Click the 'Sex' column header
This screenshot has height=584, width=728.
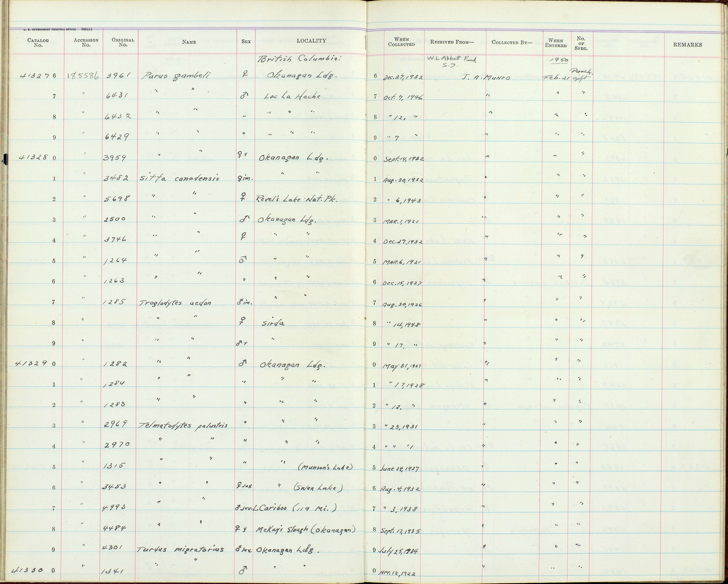click(x=246, y=42)
